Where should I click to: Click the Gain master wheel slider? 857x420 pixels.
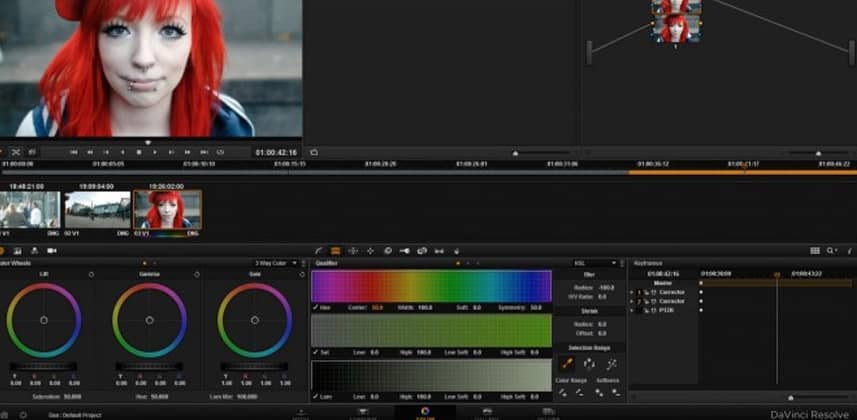(254, 366)
